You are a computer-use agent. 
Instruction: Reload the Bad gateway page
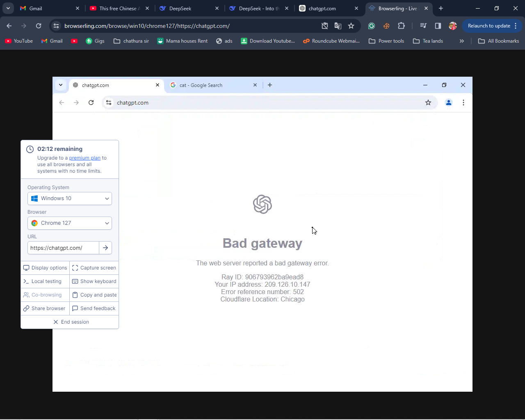click(x=91, y=103)
